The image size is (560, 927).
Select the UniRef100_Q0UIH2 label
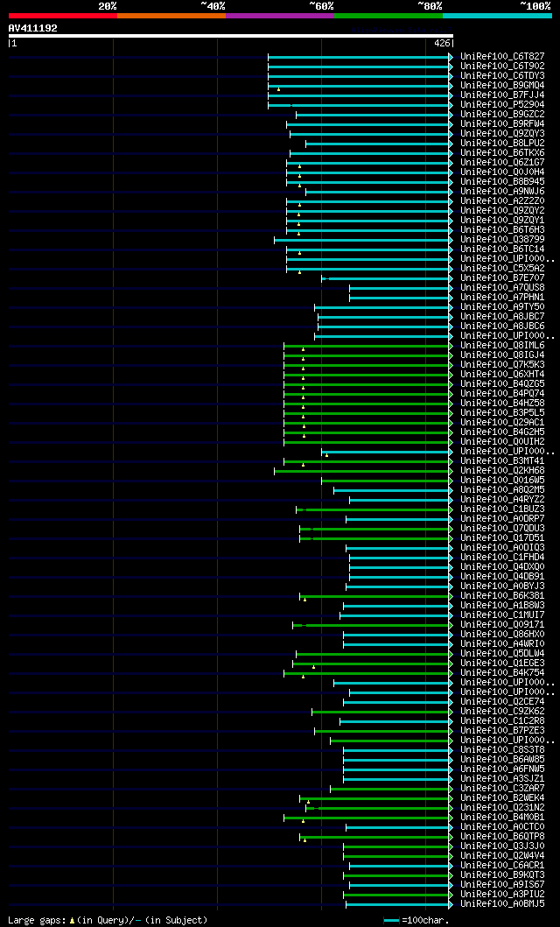tap(503, 442)
